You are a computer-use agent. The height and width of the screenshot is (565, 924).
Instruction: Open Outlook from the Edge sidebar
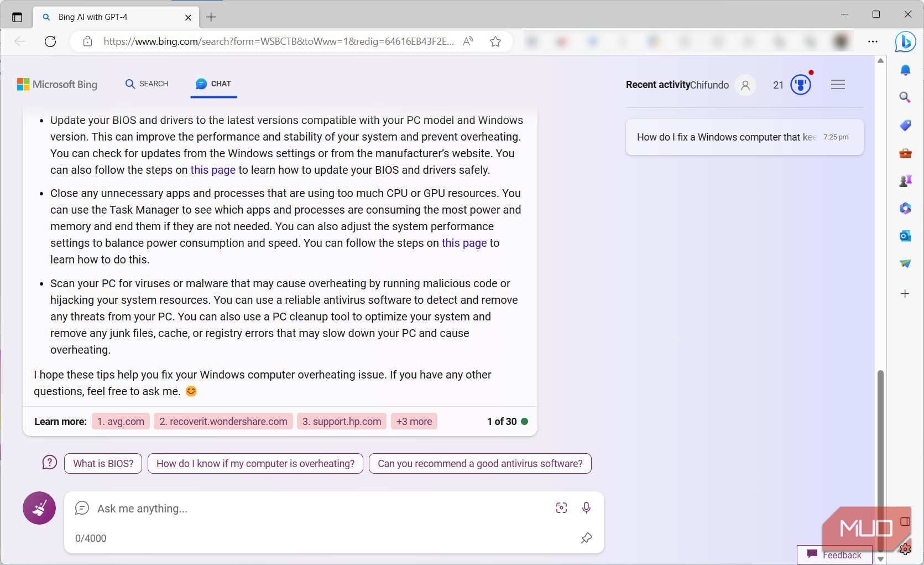(x=905, y=235)
